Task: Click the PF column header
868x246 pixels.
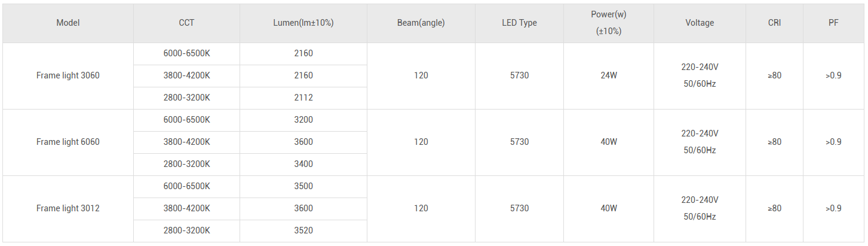Action: (x=833, y=23)
